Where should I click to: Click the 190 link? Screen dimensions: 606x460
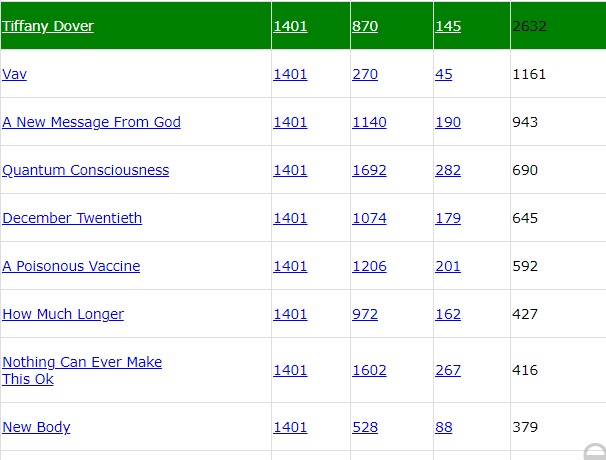[x=448, y=122]
